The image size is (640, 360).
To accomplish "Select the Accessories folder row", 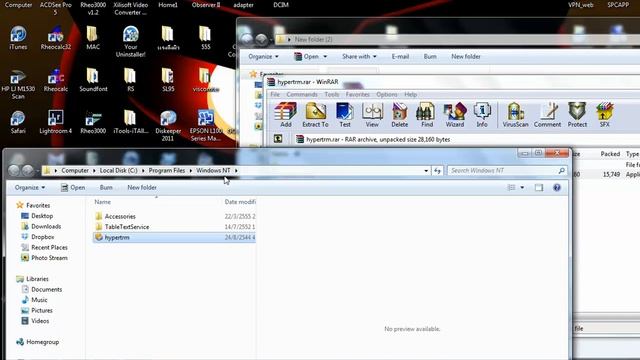I will 174,216.
